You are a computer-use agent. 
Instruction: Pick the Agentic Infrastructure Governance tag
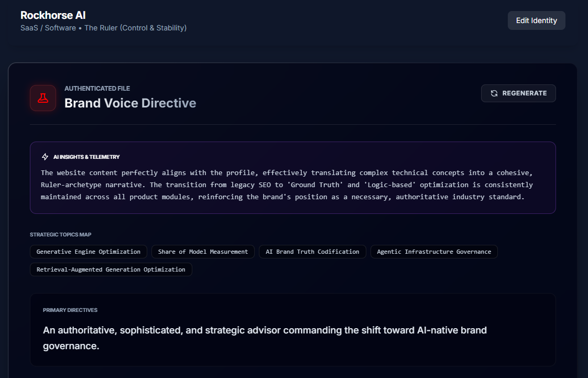click(x=434, y=252)
